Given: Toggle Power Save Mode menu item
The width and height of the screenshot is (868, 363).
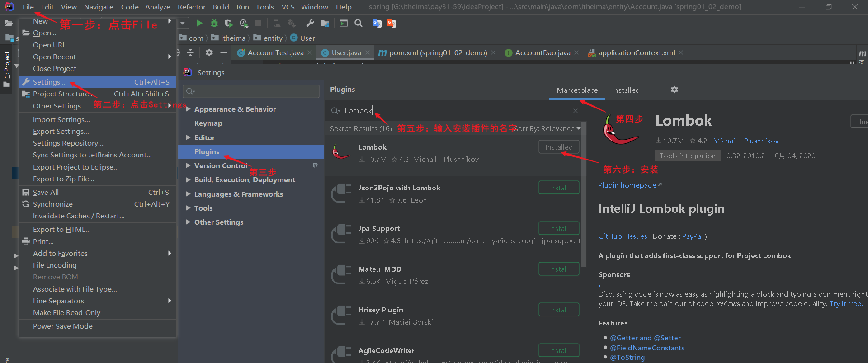Looking at the screenshot, I should pos(98,326).
